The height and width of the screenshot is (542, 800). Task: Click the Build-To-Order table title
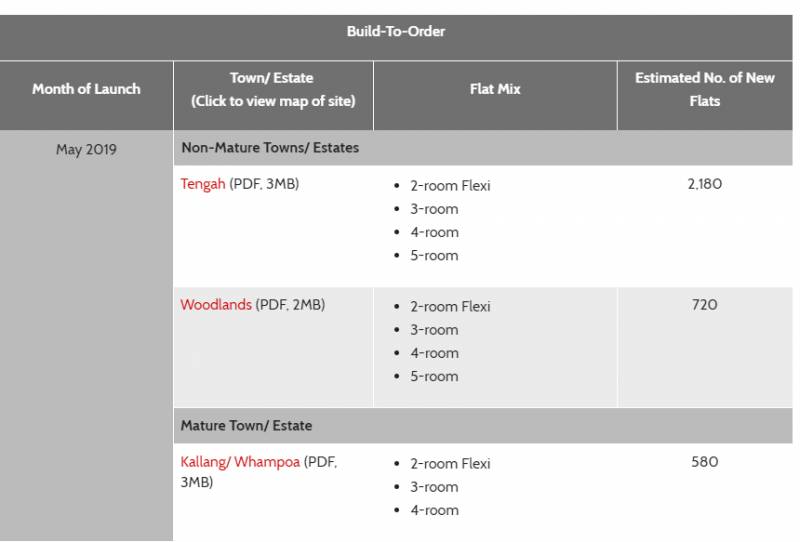[x=396, y=31]
